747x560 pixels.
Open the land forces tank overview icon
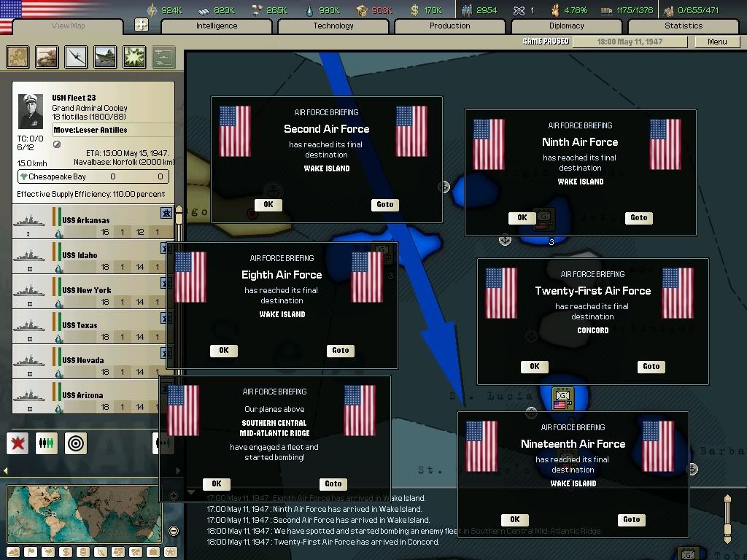(47, 57)
